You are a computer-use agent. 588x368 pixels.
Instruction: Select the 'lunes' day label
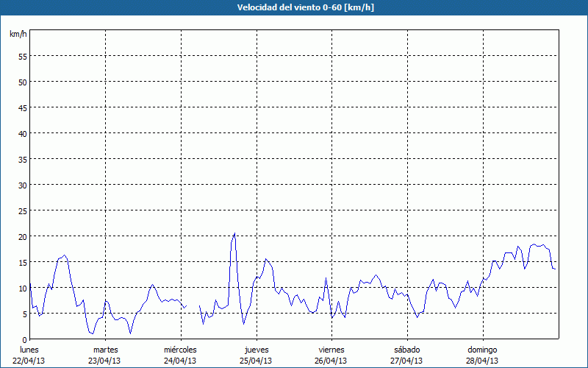tap(29, 349)
